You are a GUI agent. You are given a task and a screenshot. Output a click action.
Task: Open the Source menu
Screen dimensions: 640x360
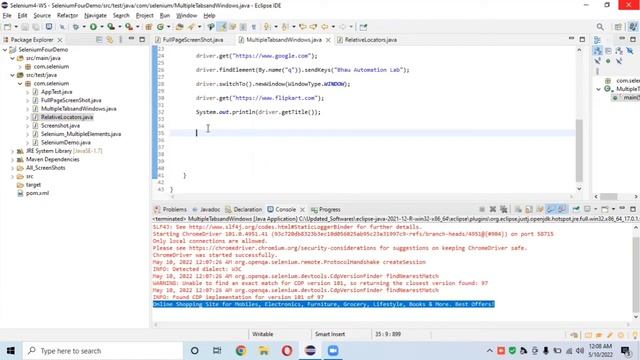pos(42,16)
